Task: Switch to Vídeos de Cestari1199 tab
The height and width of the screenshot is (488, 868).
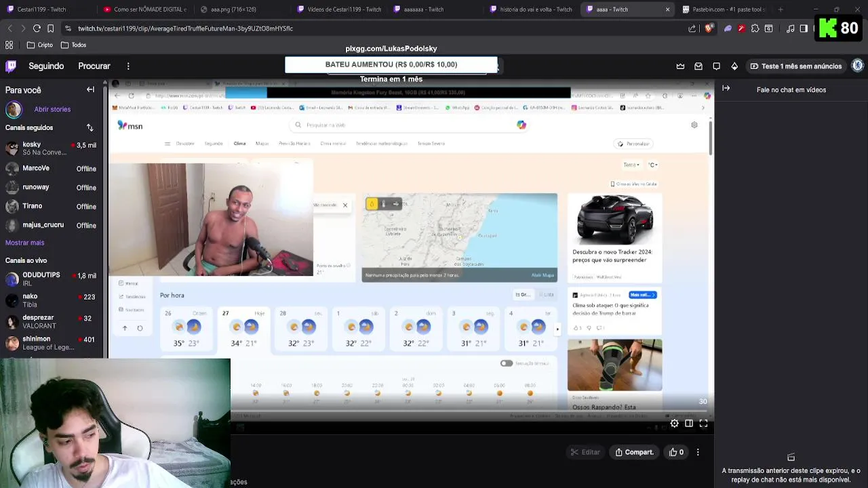Action: (x=339, y=9)
